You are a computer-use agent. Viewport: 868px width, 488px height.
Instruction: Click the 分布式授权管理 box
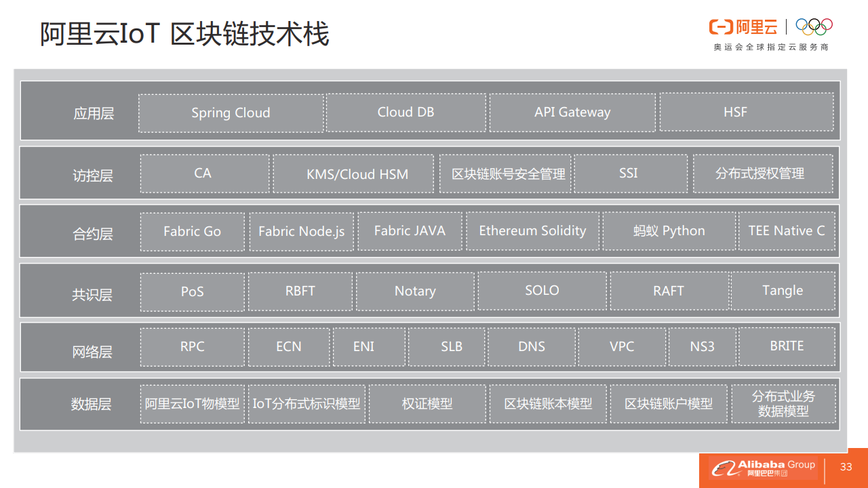[762, 174]
